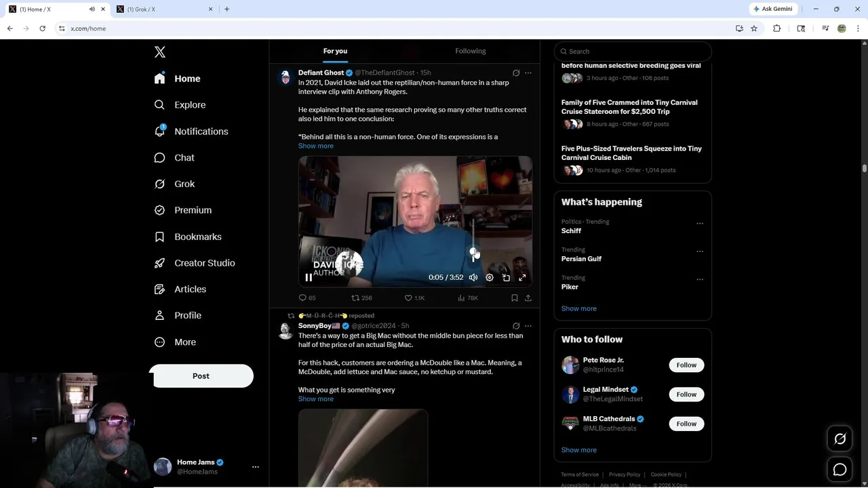Screen dimensions: 868x488
Task: Click the X logo in sidebar
Action: coord(160,52)
